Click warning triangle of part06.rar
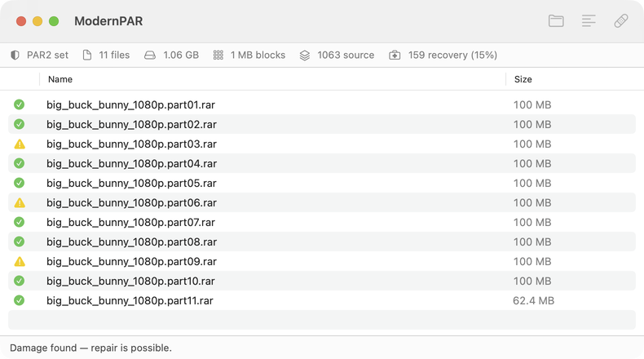644x359 pixels. (20, 202)
